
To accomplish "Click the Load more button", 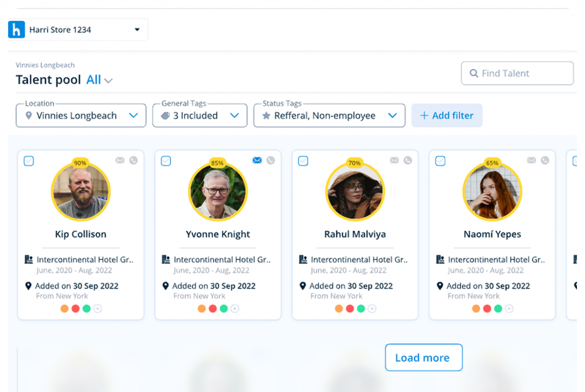I will pos(423,358).
